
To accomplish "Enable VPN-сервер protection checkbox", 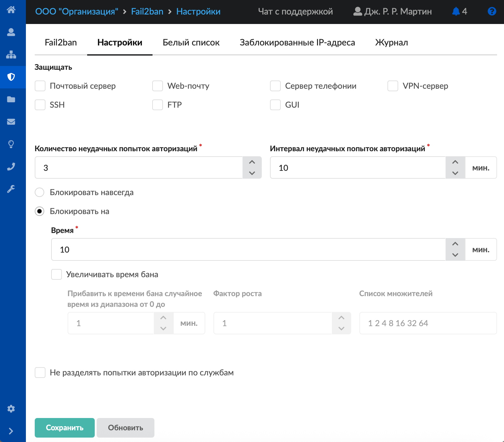I will tap(393, 86).
